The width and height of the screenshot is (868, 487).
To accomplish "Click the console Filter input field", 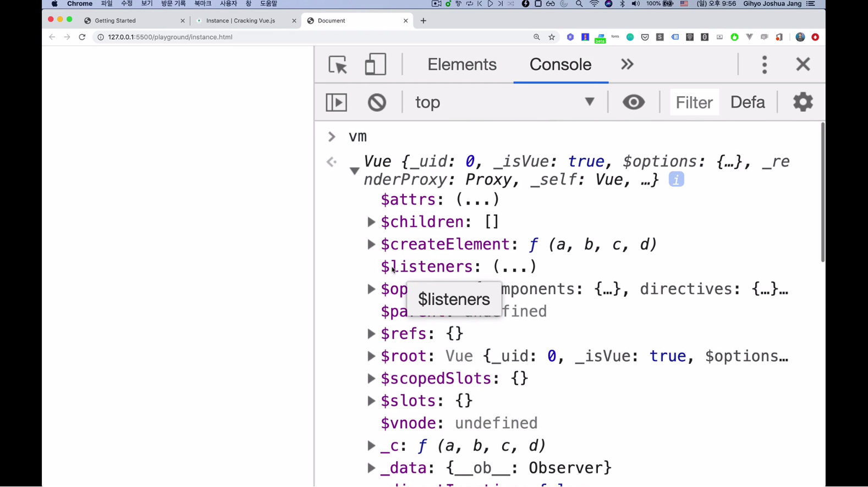I will (694, 102).
